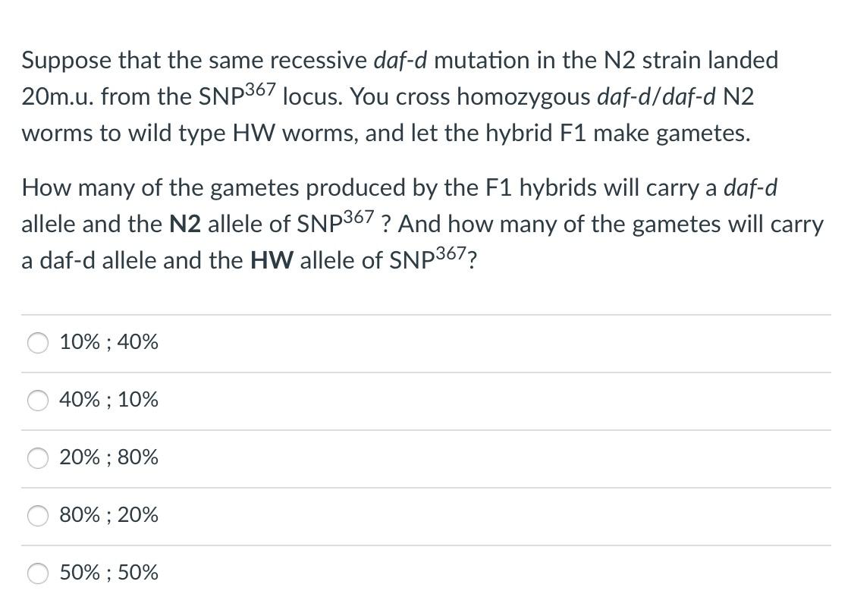Click the bold "HW" text in the question
Screen dimensions: 851x616
click(272, 260)
